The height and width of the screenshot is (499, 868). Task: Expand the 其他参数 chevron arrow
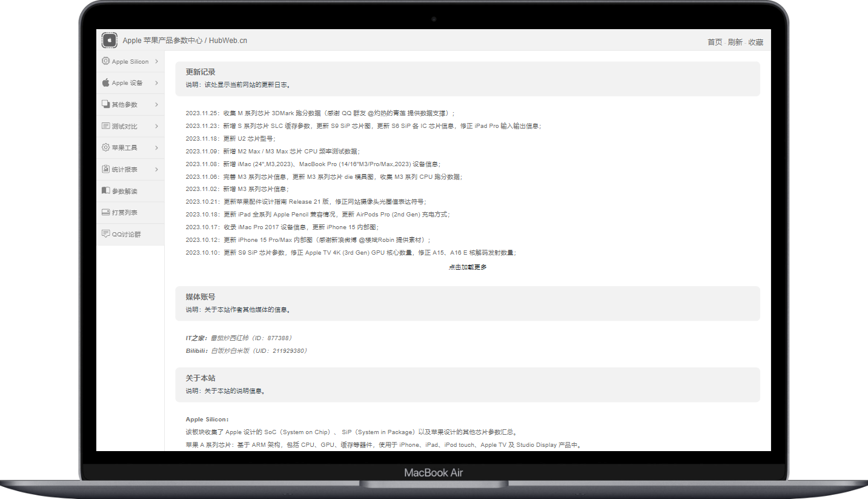tap(156, 104)
